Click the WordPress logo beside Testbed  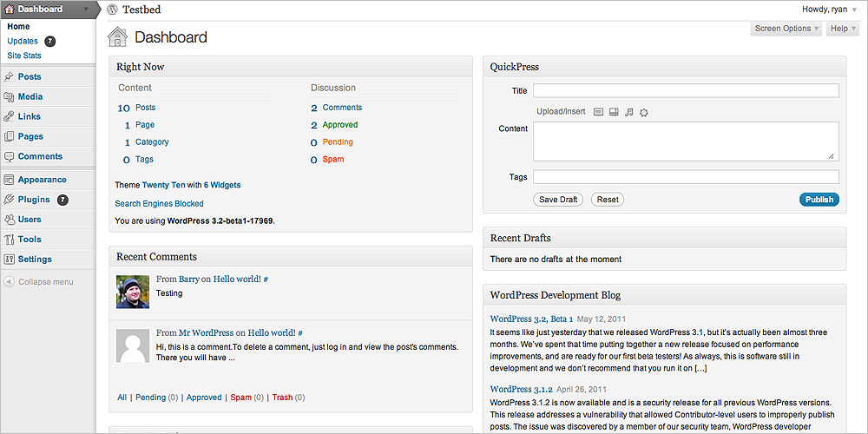click(112, 10)
